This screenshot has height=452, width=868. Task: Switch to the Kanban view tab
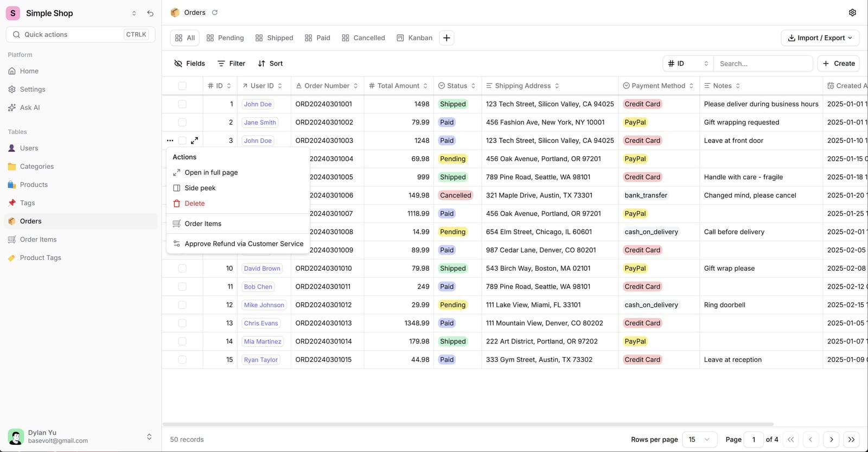click(414, 38)
